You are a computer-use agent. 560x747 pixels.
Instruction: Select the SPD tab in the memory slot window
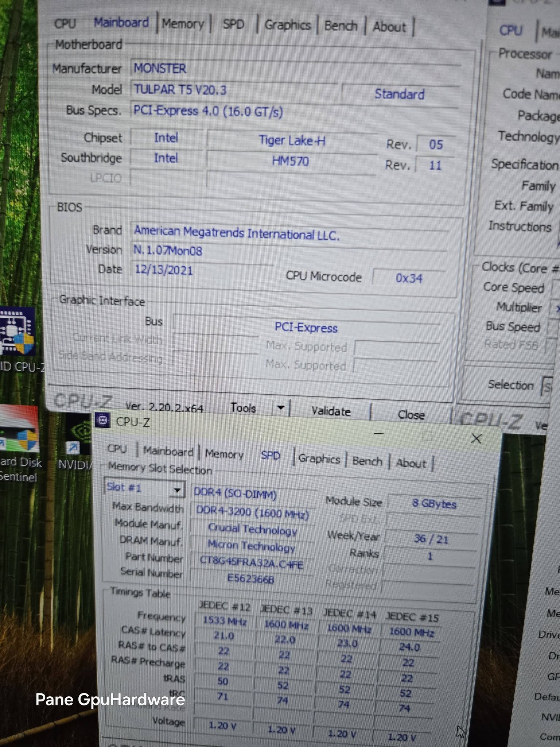coord(270,456)
